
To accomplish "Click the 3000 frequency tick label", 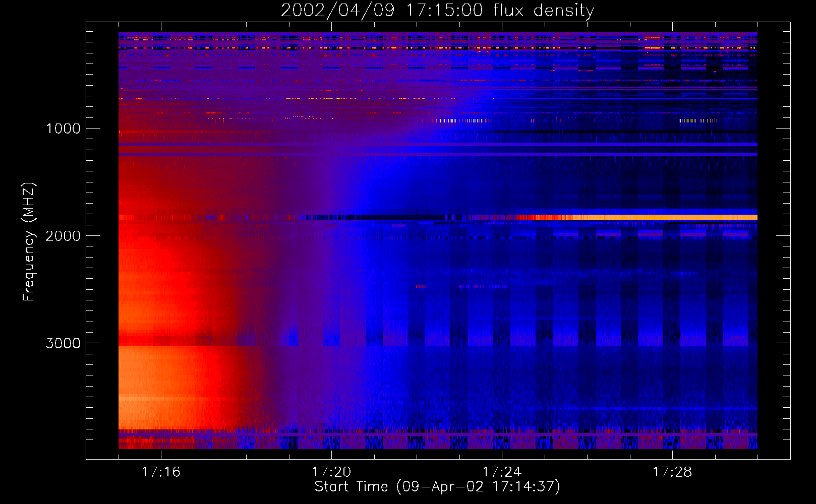I will pyautogui.click(x=63, y=343).
